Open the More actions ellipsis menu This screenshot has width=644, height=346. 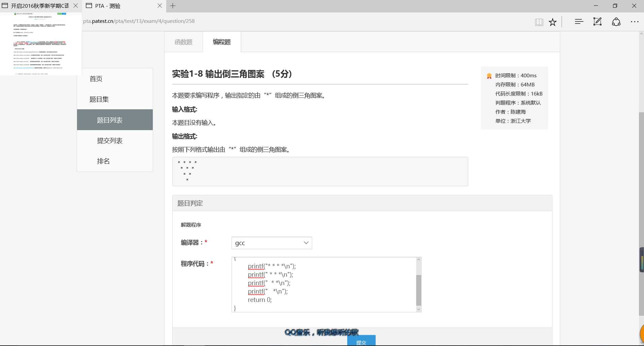[635, 22]
